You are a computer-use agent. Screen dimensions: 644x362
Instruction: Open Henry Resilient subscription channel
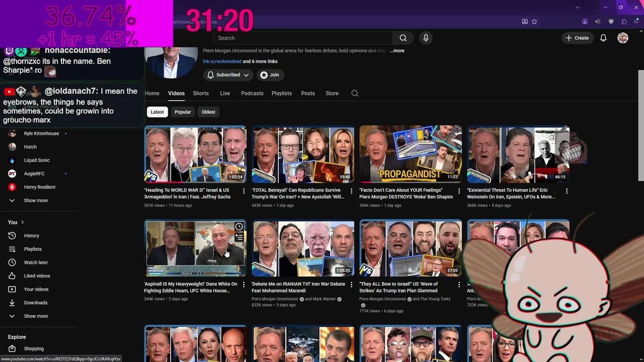(39, 187)
